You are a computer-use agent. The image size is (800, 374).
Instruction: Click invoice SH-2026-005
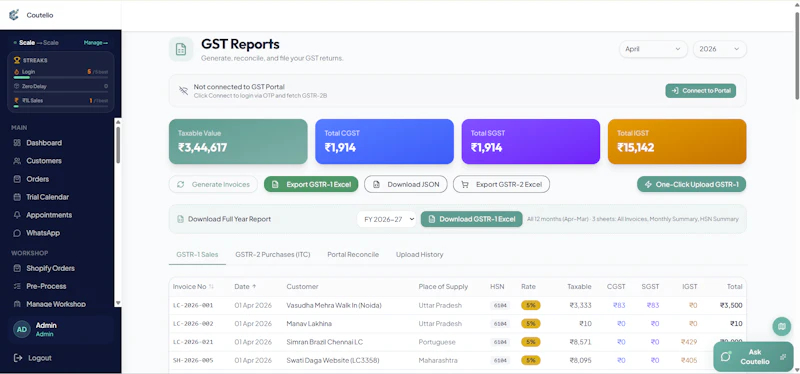(x=193, y=361)
